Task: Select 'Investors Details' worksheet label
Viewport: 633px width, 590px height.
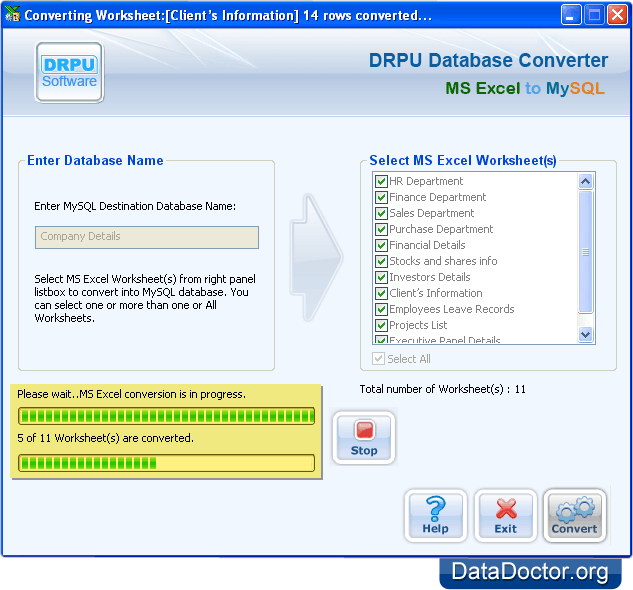Action: (x=430, y=277)
